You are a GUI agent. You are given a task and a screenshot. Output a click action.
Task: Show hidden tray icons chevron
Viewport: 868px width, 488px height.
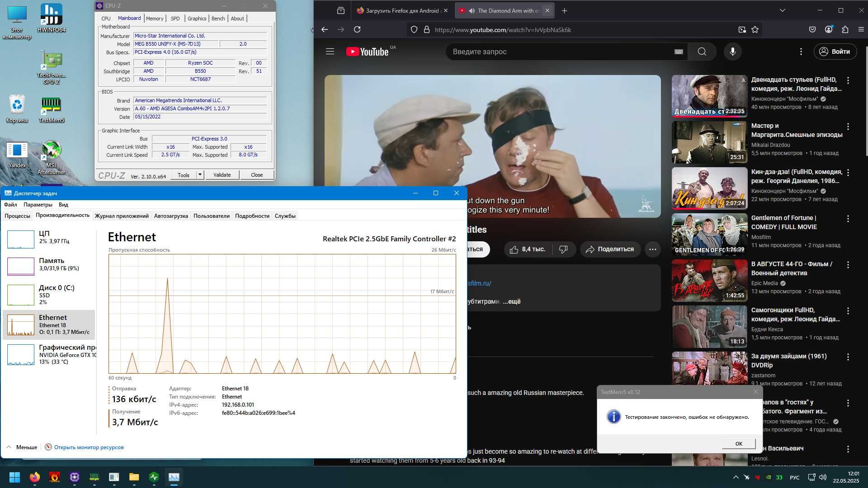736,477
